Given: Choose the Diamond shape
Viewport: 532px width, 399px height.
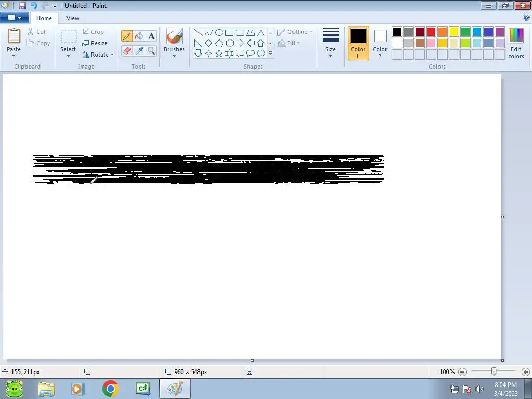Looking at the screenshot, I should click(209, 43).
